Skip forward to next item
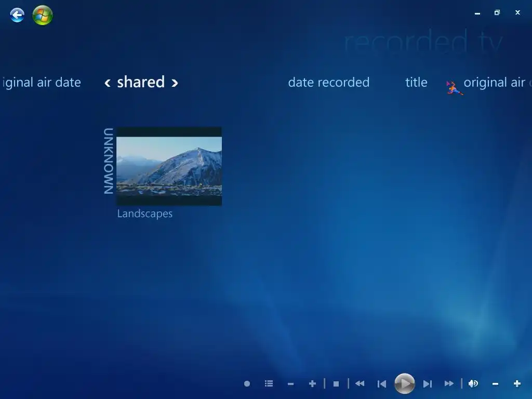Viewport: 532px width, 399px height. [x=428, y=384]
